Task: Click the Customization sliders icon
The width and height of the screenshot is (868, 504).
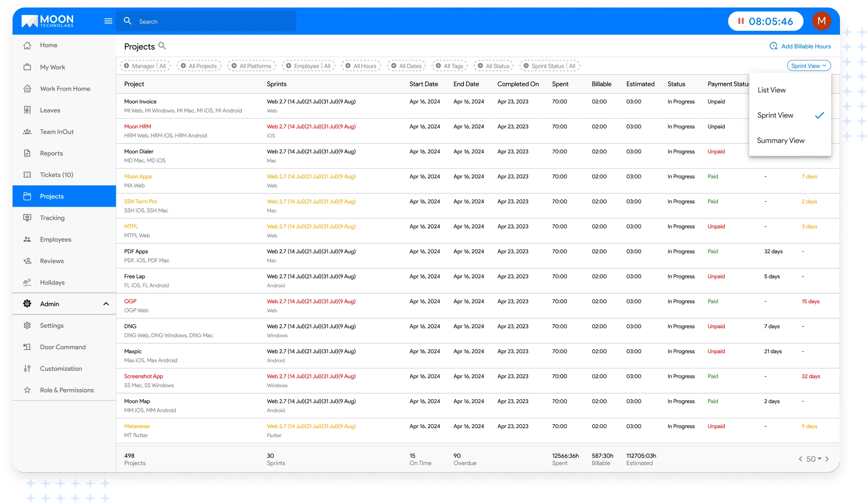Action: 27,368
